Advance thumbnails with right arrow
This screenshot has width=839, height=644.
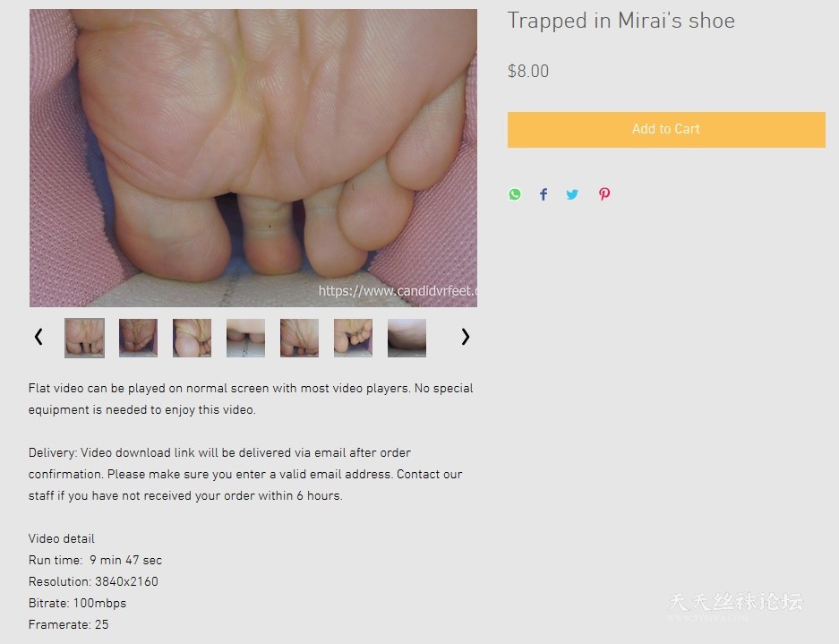point(465,337)
